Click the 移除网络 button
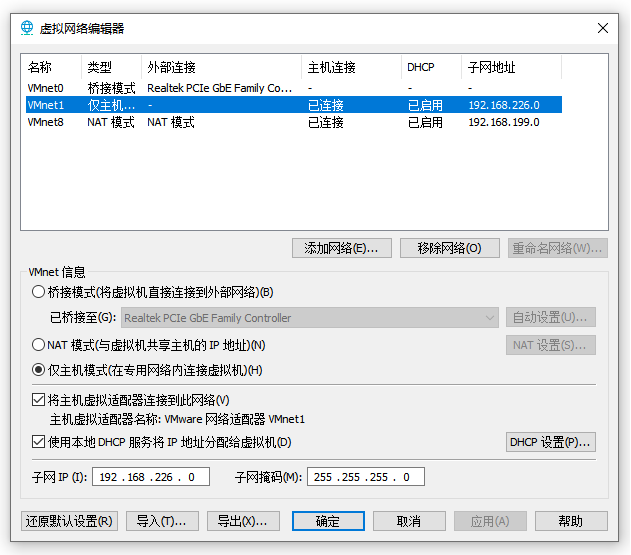This screenshot has height=555, width=631. (449, 248)
